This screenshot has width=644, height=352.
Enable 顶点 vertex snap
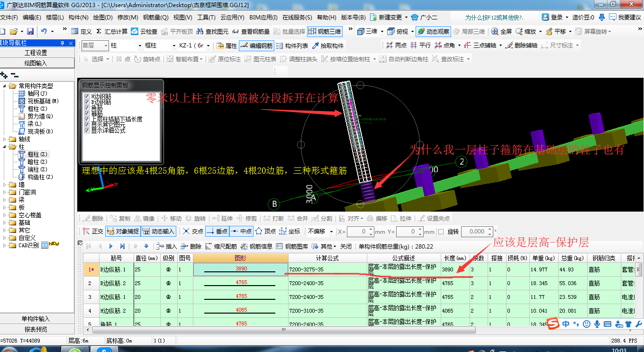click(x=265, y=232)
